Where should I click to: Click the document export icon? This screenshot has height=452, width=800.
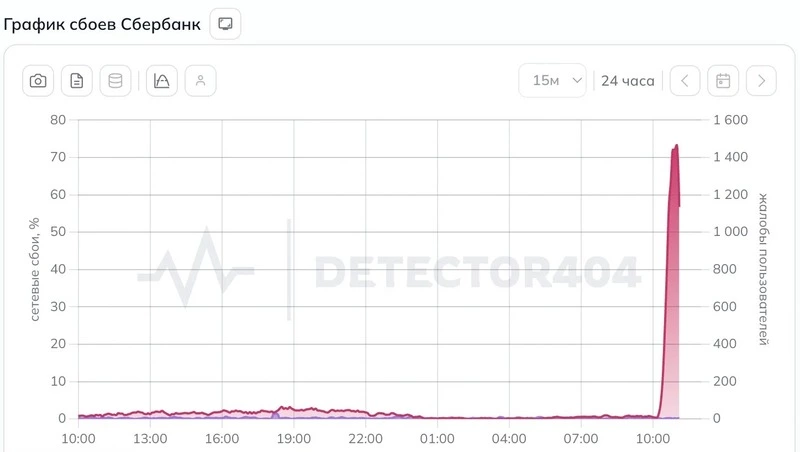click(x=77, y=81)
